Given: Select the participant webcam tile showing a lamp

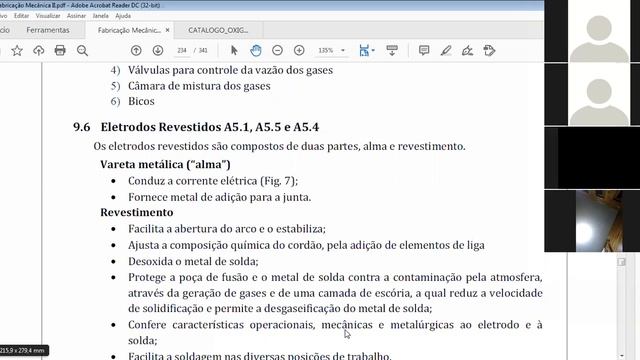Looking at the screenshot, I should (x=592, y=221).
